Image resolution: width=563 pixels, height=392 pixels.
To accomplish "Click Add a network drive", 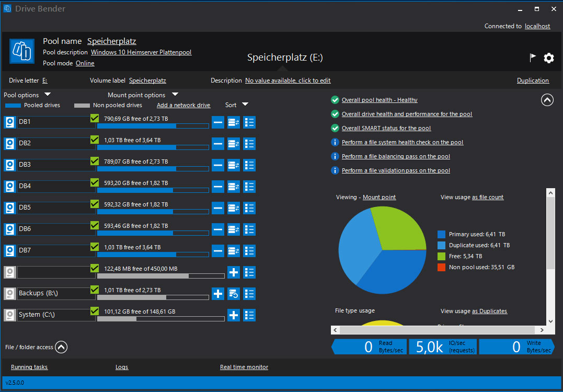I will coord(183,105).
